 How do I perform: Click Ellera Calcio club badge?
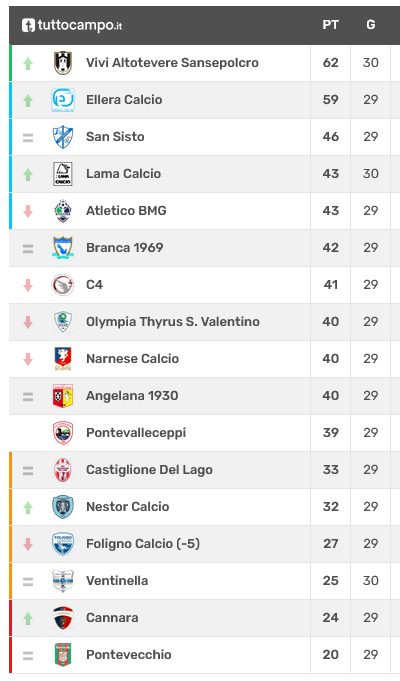[x=63, y=99]
